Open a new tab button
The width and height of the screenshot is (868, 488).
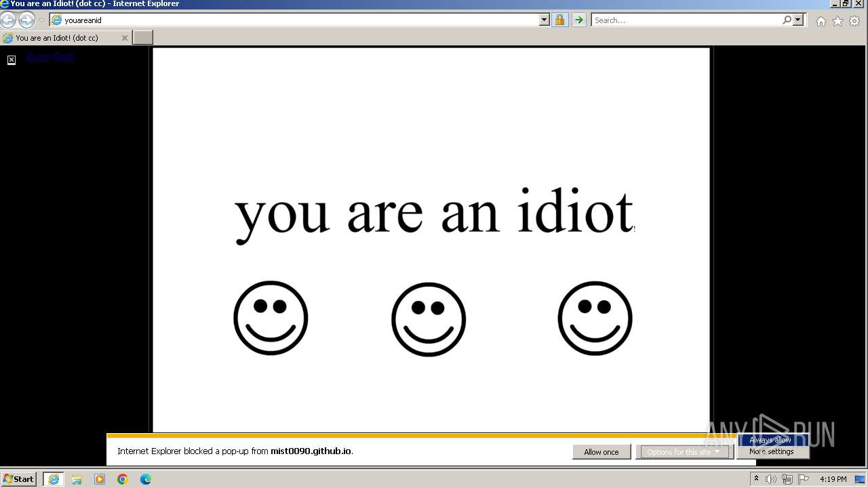coord(142,37)
